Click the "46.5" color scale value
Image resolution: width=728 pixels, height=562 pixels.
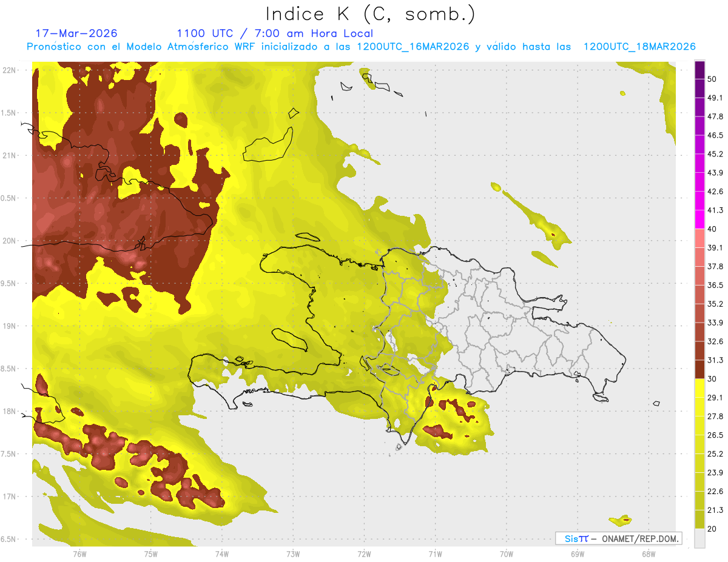(715, 135)
